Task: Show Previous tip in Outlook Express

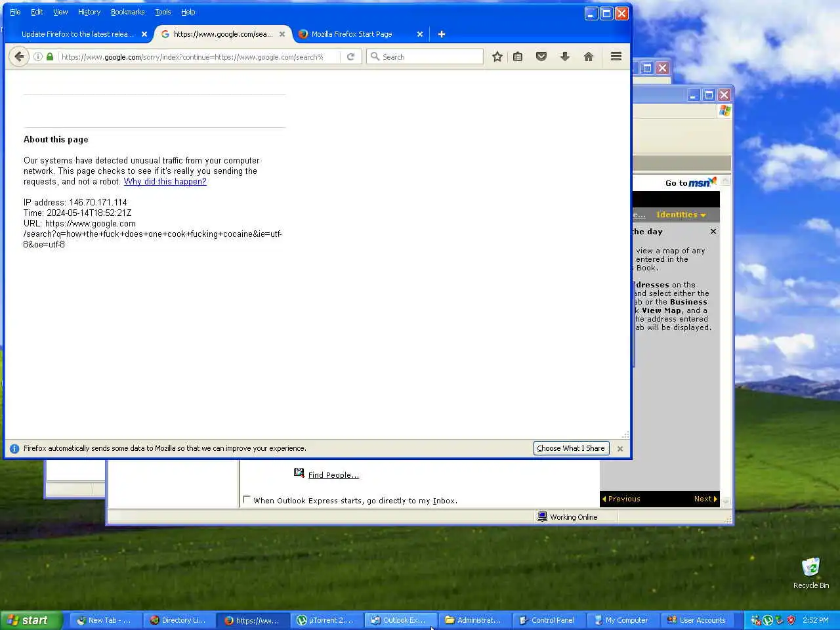Action: (621, 499)
